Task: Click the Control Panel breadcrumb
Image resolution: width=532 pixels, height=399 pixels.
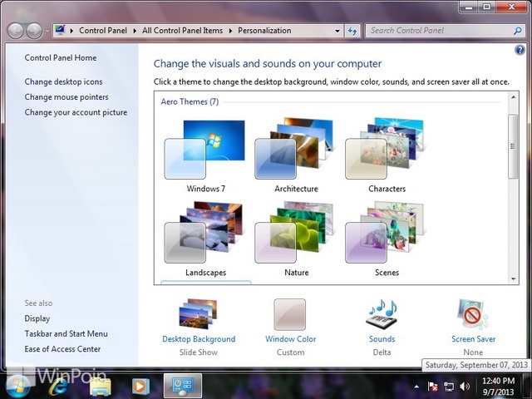Action: coord(103,31)
